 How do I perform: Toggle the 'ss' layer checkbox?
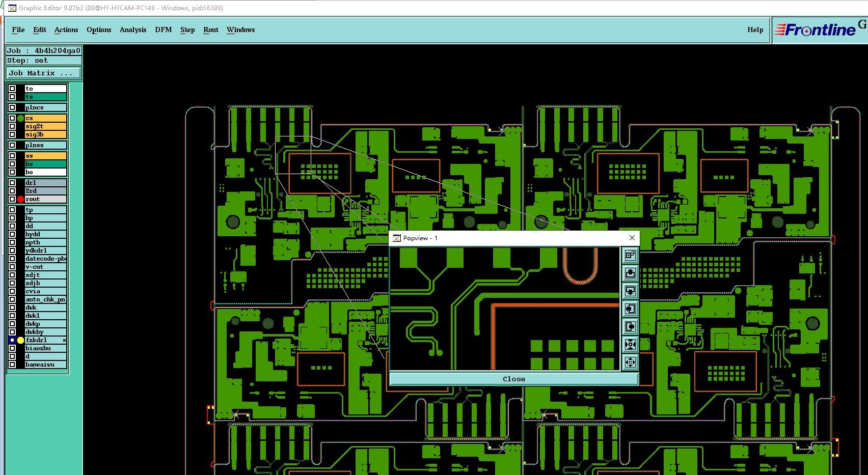click(x=12, y=156)
